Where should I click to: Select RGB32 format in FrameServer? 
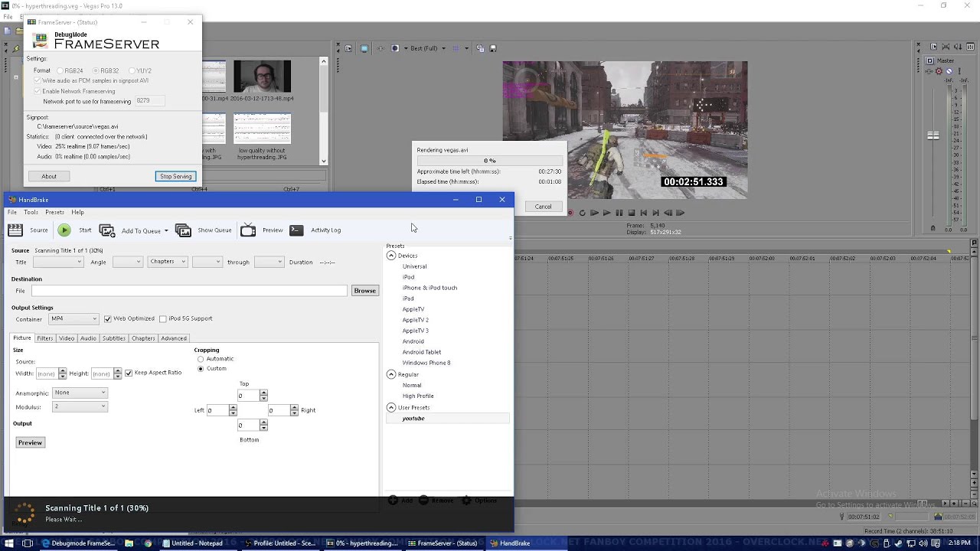96,70
